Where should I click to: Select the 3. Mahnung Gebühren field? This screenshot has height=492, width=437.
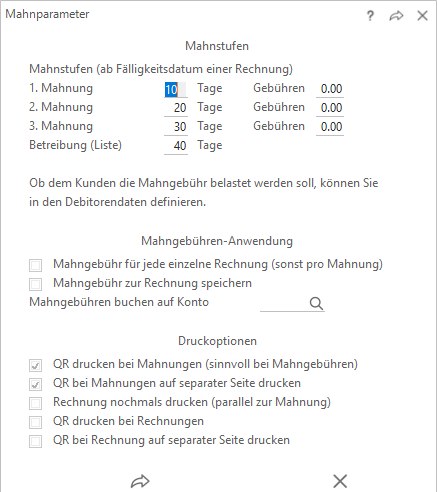point(330,127)
